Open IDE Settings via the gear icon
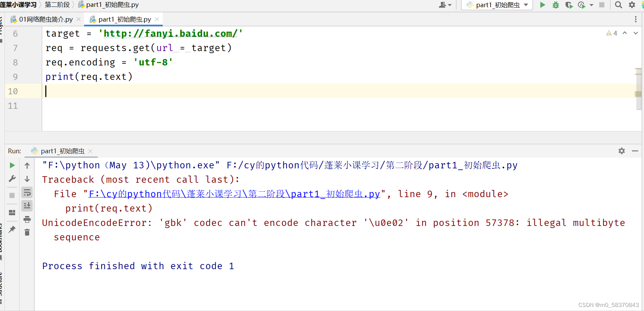644x311 pixels. pyautogui.click(x=632, y=5)
